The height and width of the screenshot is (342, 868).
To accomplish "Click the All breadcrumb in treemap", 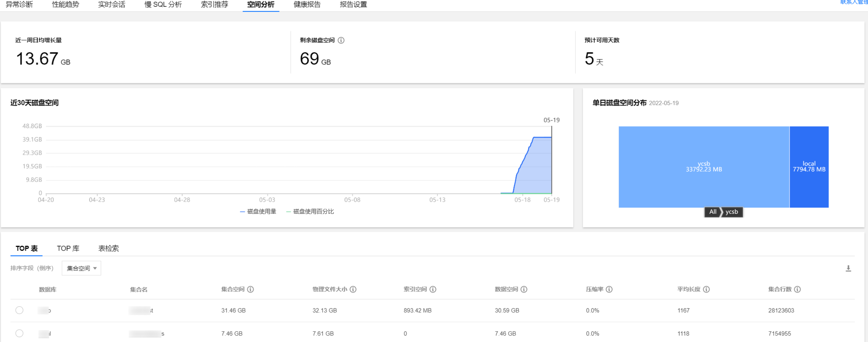I will tap(712, 212).
